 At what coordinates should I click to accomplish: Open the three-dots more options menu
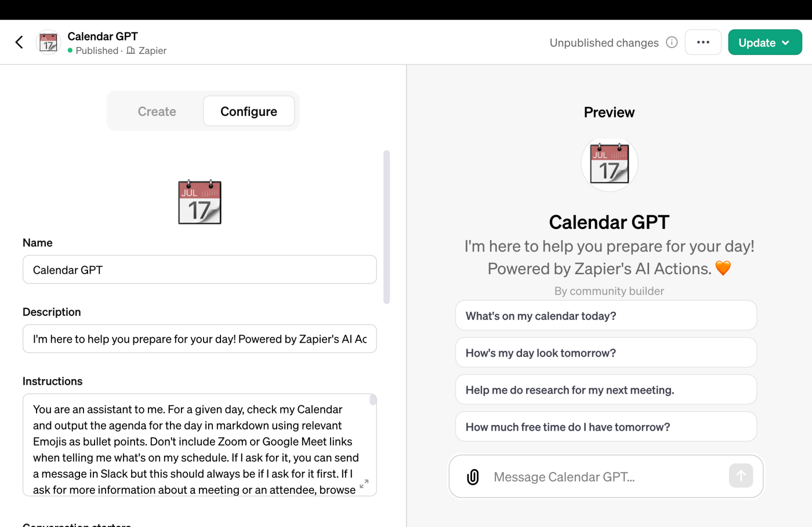point(703,42)
